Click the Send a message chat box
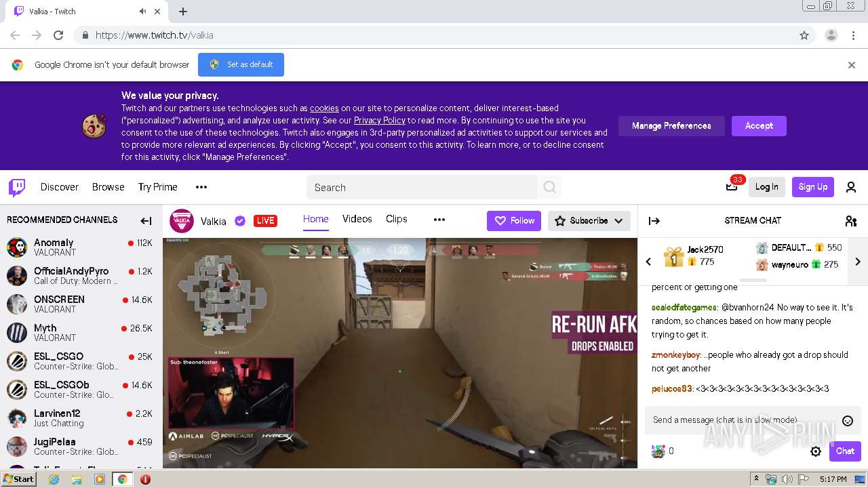Screen dimensions: 868x488 coord(753,420)
